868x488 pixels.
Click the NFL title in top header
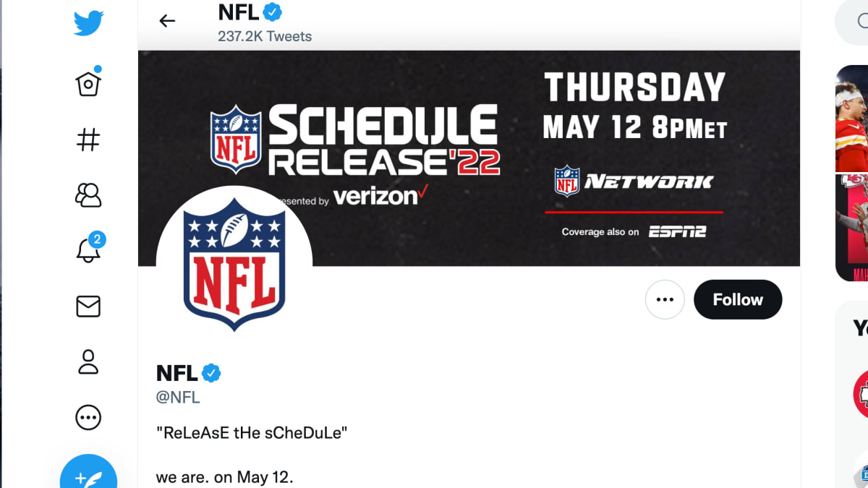(238, 12)
